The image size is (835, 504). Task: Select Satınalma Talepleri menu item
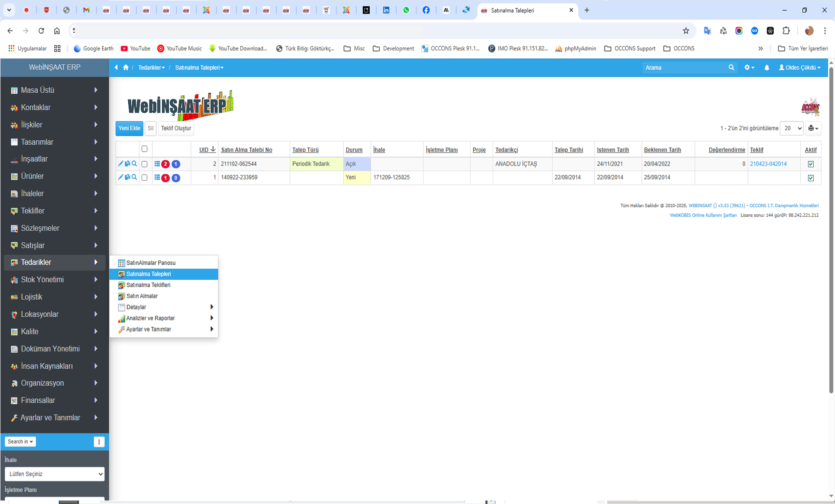pyautogui.click(x=164, y=274)
